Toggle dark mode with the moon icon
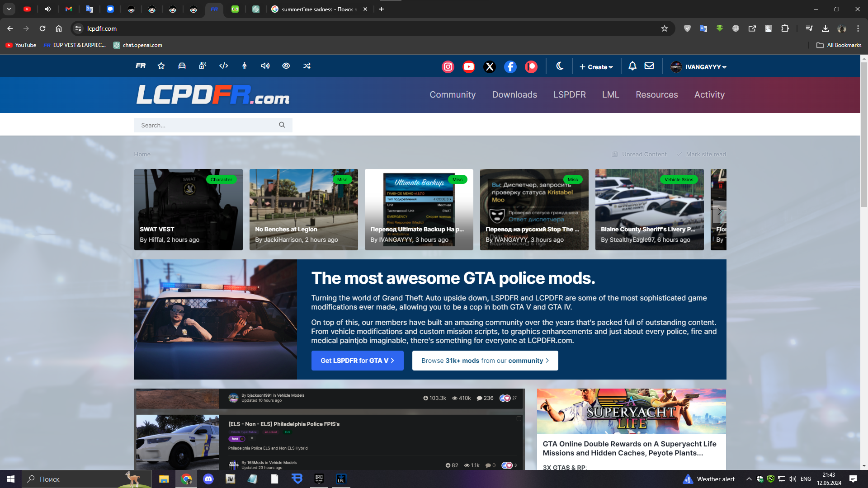This screenshot has width=868, height=488. [560, 66]
